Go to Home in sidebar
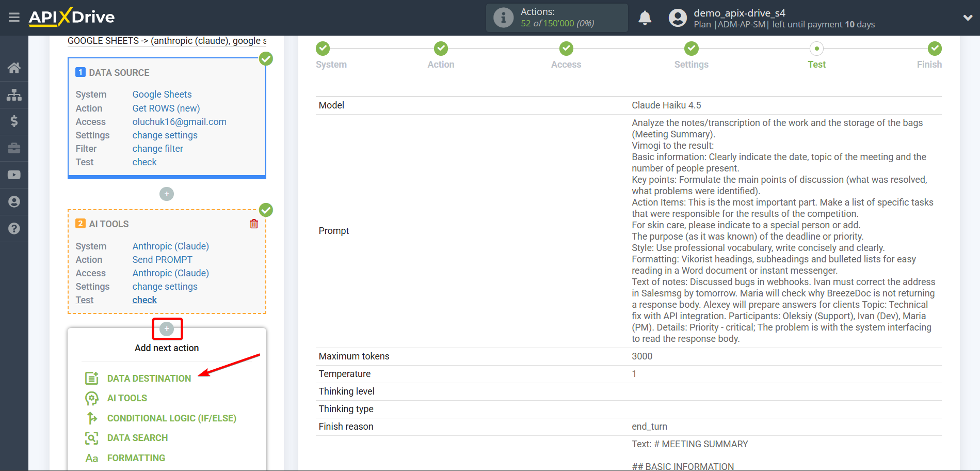The image size is (980, 471). tap(14, 68)
